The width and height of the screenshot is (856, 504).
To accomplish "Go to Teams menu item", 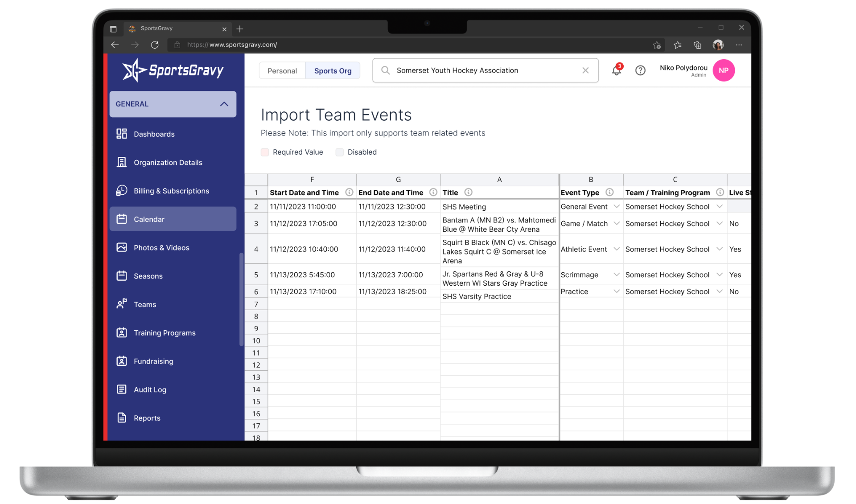I will coord(173,304).
